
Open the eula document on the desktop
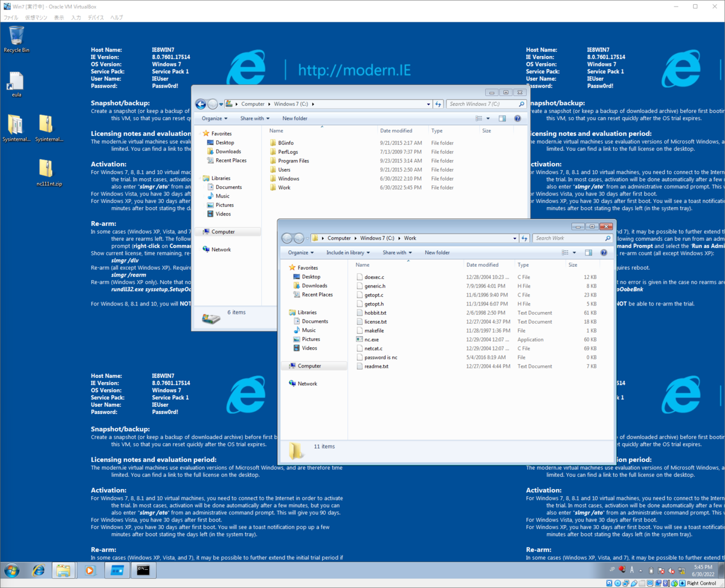(16, 85)
